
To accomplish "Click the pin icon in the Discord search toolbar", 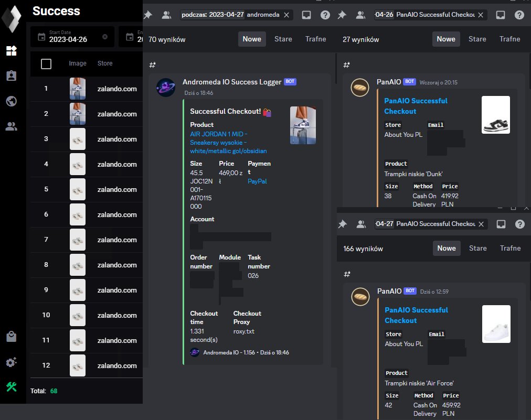I will click(147, 15).
